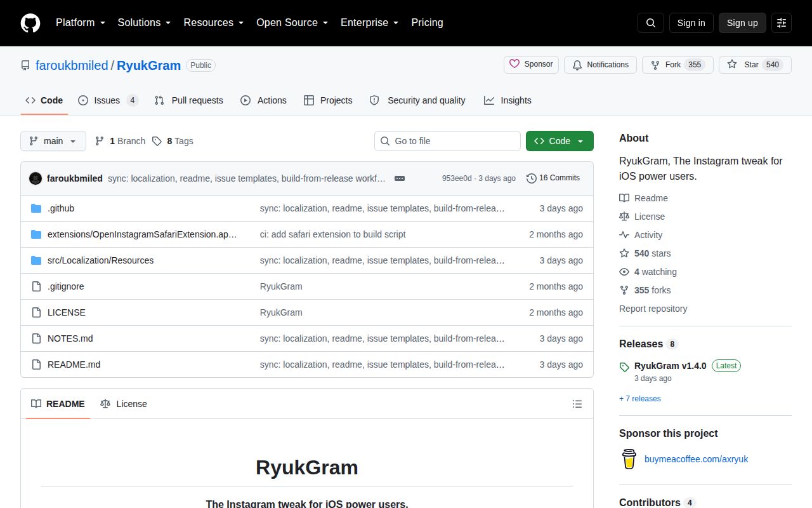
Task: Expand the Open Source menu
Action: click(292, 23)
